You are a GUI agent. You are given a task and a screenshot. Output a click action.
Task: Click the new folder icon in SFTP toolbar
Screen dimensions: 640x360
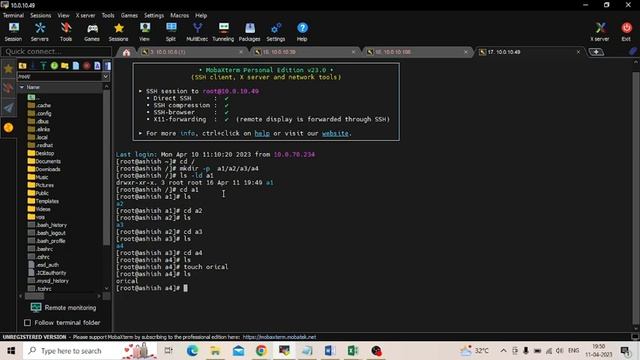tap(65, 66)
